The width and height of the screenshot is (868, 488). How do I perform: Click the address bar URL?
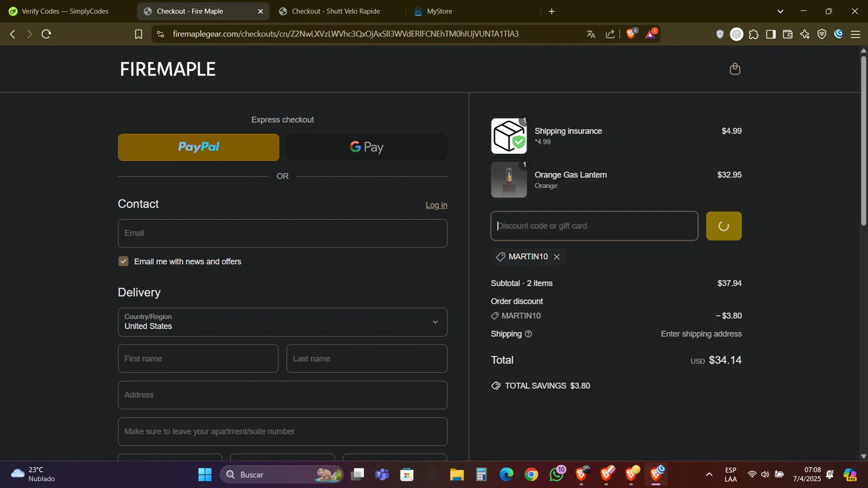[345, 34]
